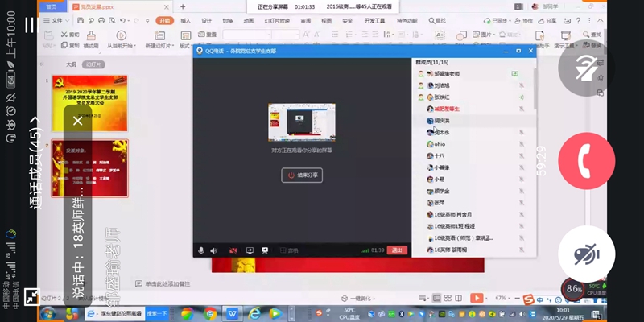
Task: Click the new tab plus button in WPS
Action: click(183, 6)
